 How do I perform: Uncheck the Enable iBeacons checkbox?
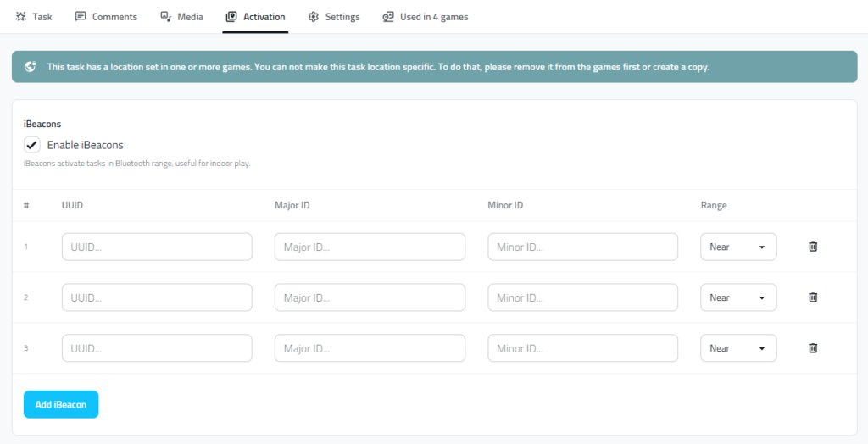pyautogui.click(x=32, y=145)
